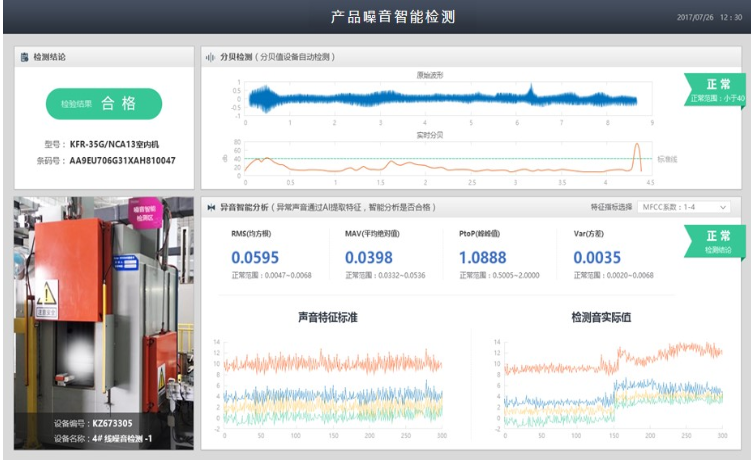Click the icon beside 异音智能分析 heading

(x=211, y=207)
